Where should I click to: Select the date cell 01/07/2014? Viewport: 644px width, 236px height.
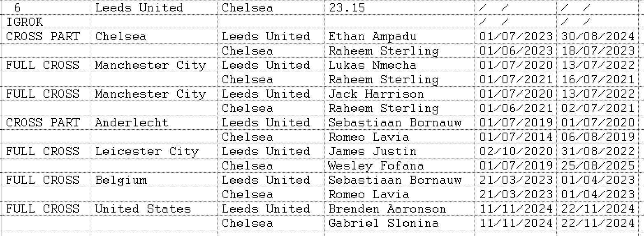click(516, 137)
